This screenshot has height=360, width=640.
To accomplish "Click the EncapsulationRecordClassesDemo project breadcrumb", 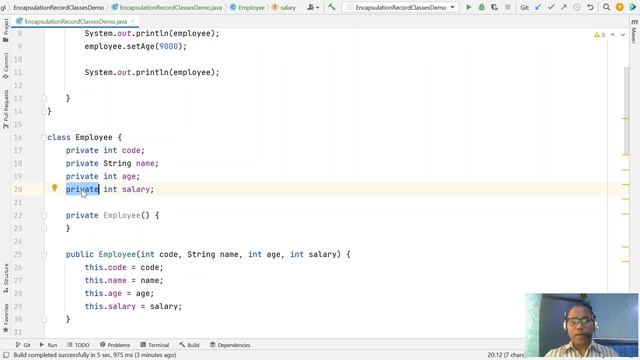I will (58, 7).
